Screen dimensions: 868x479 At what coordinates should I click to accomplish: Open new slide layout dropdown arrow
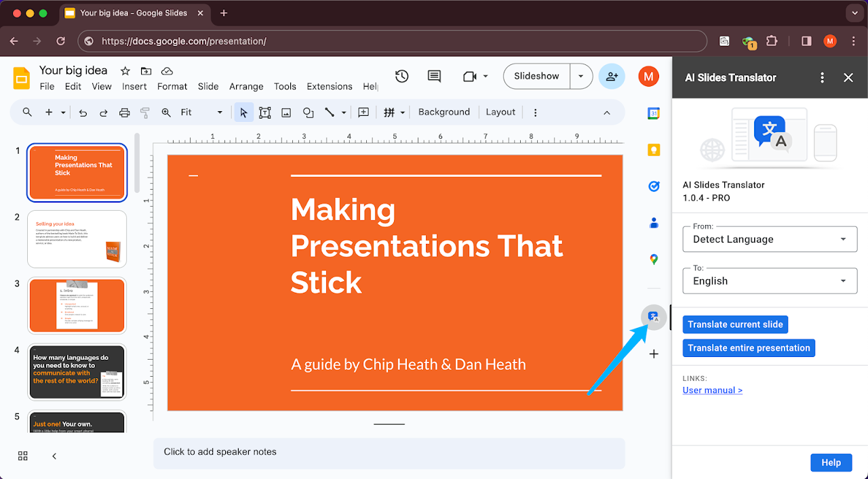click(x=64, y=112)
